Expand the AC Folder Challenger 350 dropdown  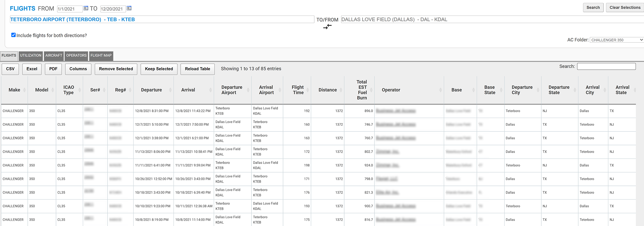[617, 40]
